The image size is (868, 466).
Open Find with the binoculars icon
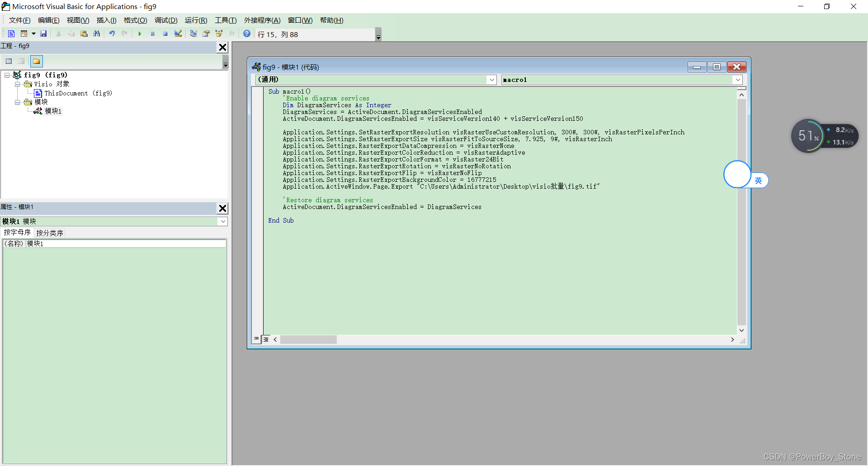tap(96, 34)
